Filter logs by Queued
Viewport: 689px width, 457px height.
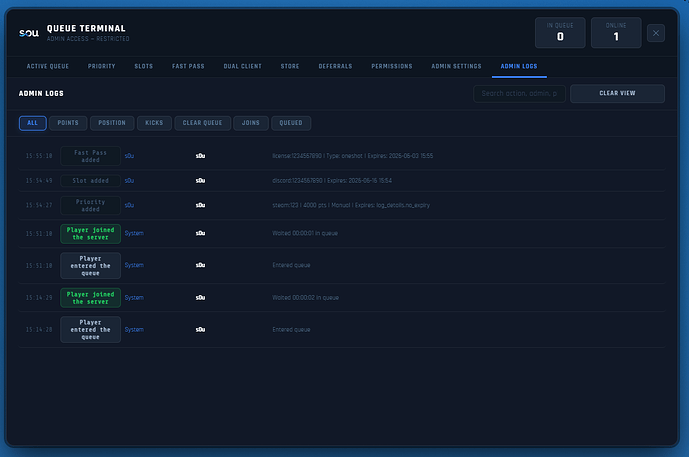click(x=291, y=123)
